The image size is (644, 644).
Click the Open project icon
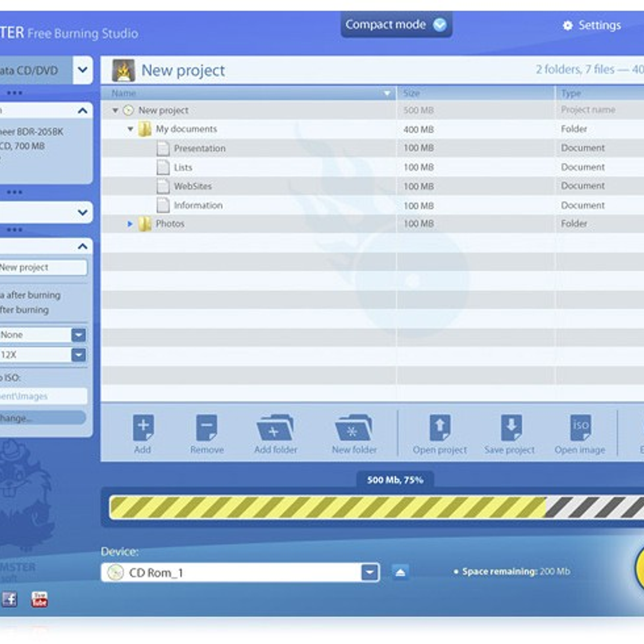pos(440,428)
